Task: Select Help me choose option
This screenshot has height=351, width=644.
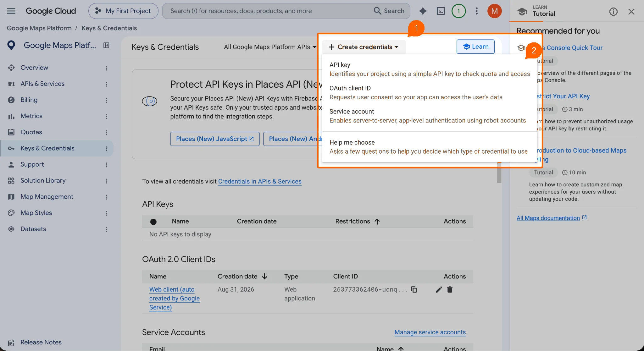Action: point(430,147)
